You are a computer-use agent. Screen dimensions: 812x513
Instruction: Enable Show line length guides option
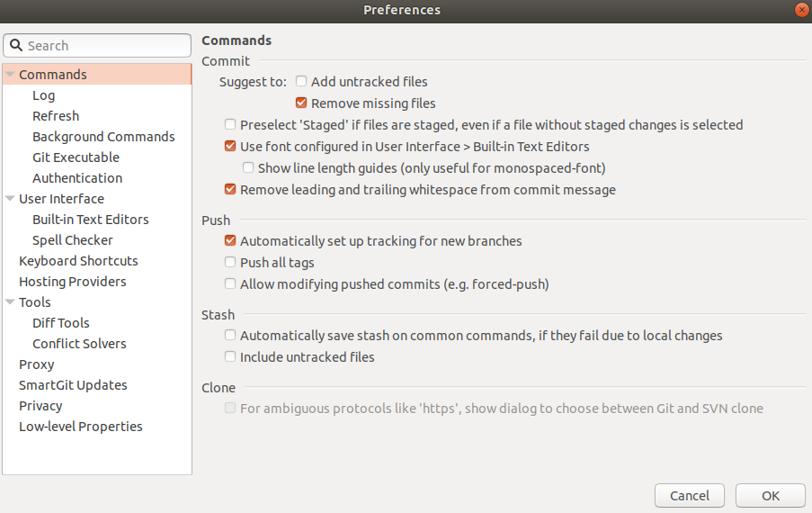pyautogui.click(x=248, y=168)
